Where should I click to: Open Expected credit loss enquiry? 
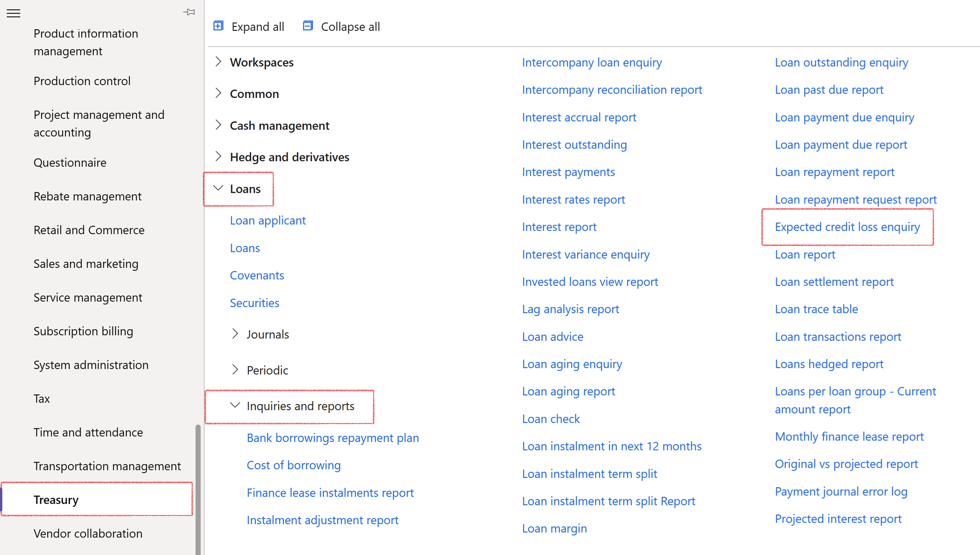point(847,227)
